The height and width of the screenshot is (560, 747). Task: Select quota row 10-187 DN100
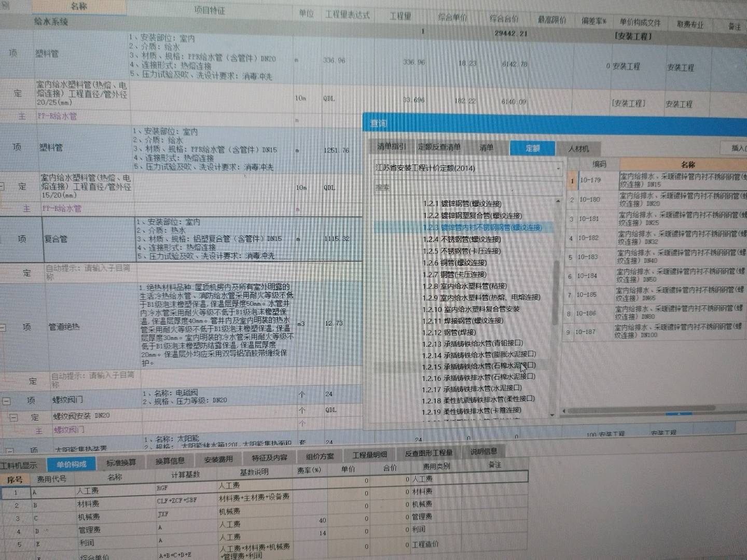[655, 331]
